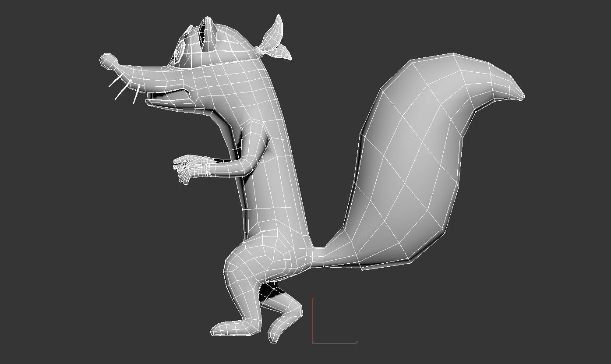
Task: Click the red Z axis of the pivot gizmo
Action: pos(313,321)
